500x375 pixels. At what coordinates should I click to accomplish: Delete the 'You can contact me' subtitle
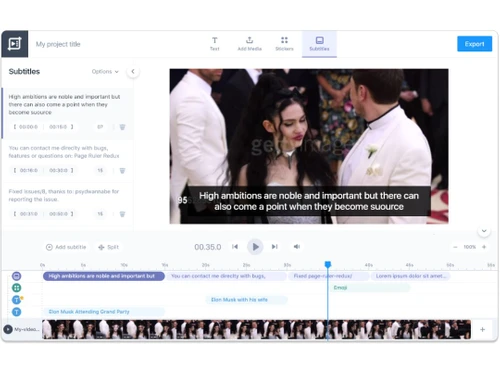pos(122,171)
